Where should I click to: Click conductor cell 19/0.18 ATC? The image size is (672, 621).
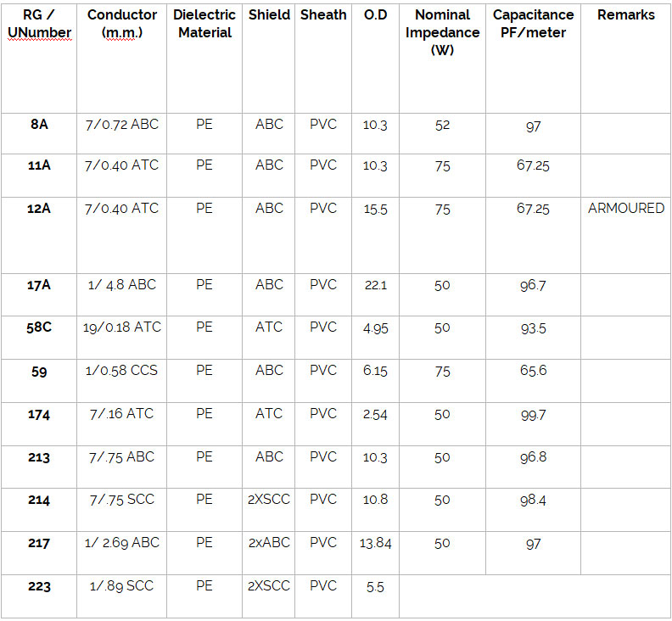coord(122,327)
